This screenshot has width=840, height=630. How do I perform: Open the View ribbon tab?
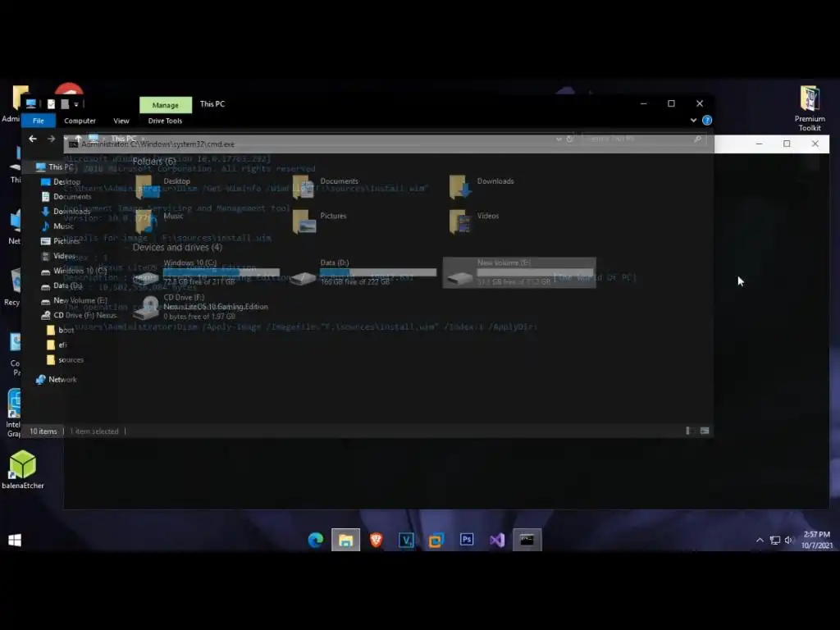click(121, 121)
